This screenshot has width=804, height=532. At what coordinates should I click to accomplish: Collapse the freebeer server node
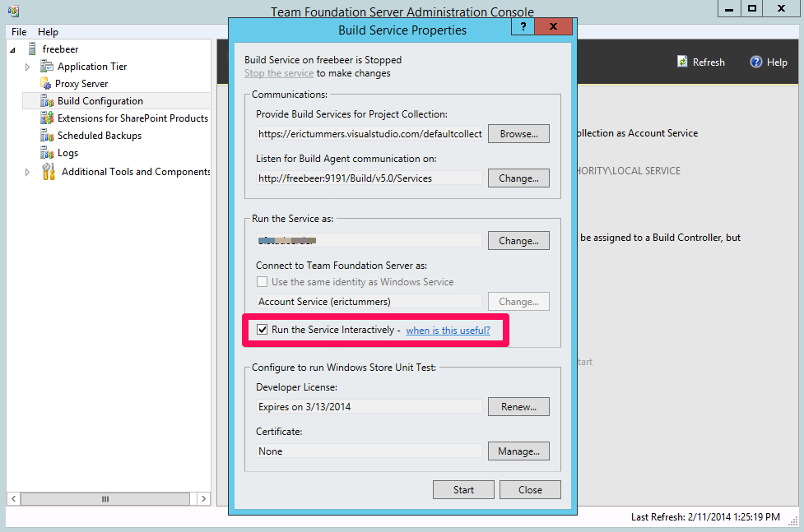12,49
